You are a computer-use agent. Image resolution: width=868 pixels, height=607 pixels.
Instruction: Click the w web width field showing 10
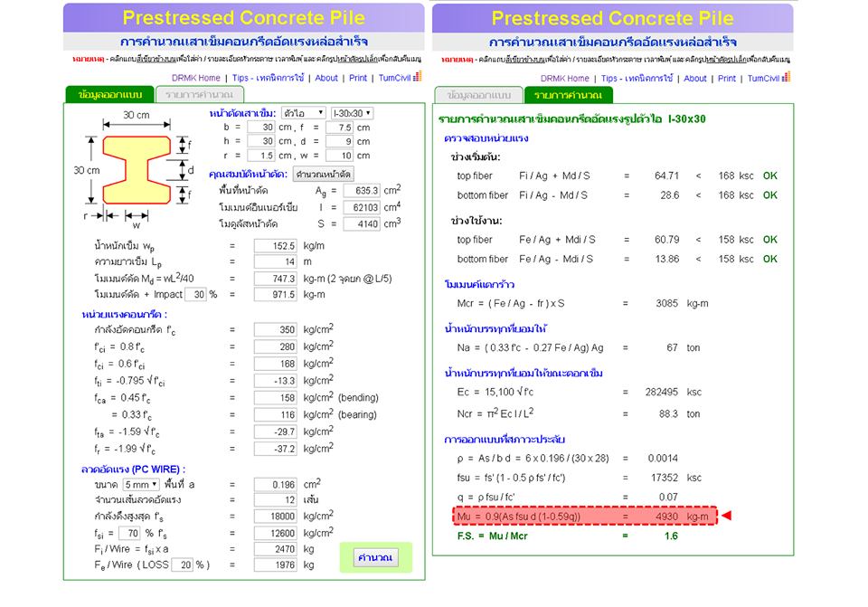[339, 156]
